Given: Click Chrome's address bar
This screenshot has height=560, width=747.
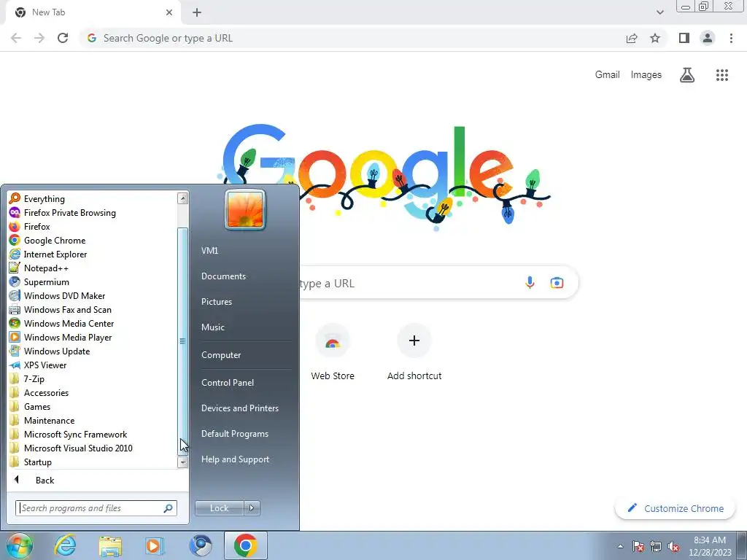Looking at the screenshot, I should [x=352, y=38].
